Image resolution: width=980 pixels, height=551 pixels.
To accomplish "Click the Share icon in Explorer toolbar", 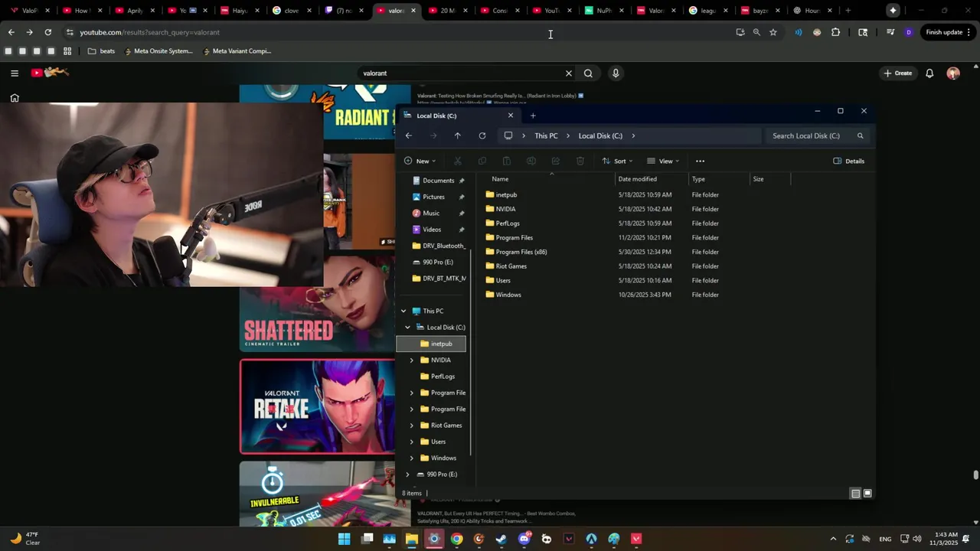I will 556,161.
